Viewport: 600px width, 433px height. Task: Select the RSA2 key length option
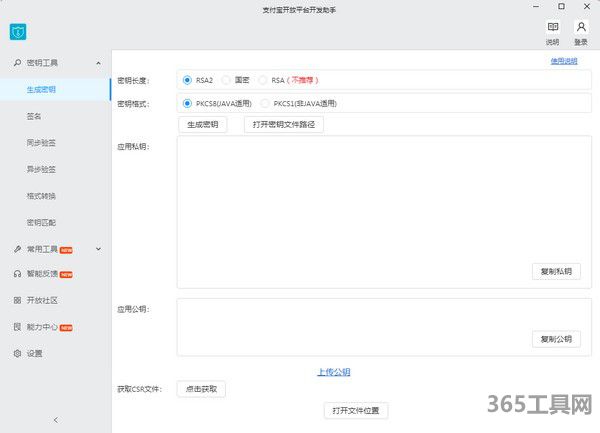[188, 79]
